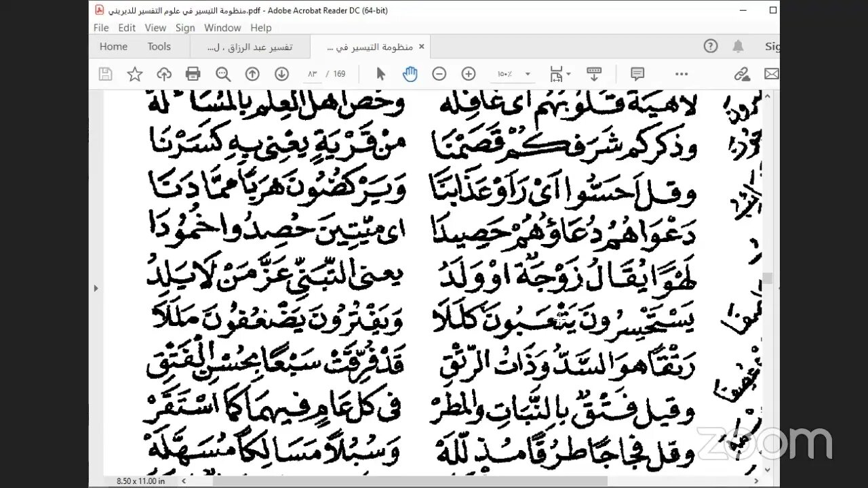Viewport: 868px width, 488px height.
Task: Open Help with the question mark icon
Action: [711, 46]
